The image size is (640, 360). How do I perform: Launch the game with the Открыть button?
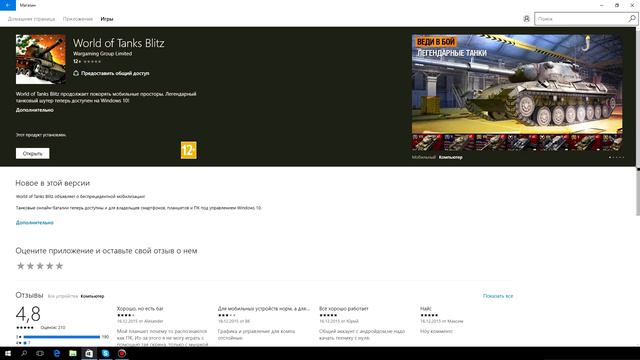pos(33,153)
